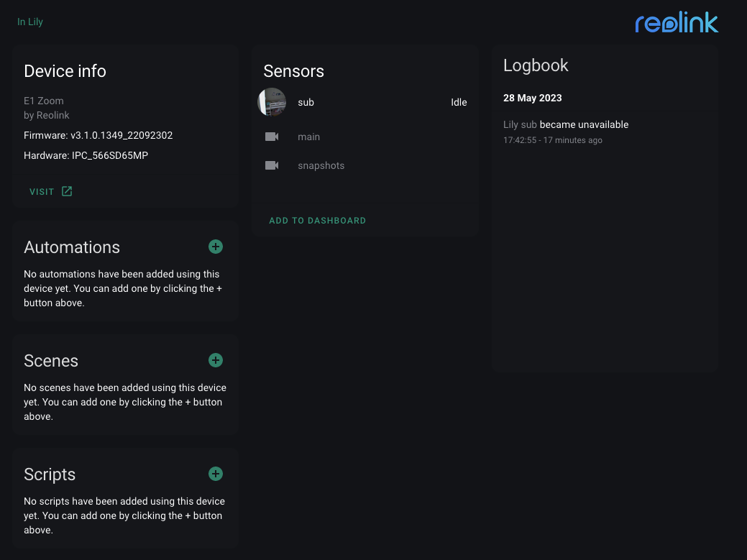Enable the snapshots camera entity
747x560 pixels.
click(x=321, y=165)
